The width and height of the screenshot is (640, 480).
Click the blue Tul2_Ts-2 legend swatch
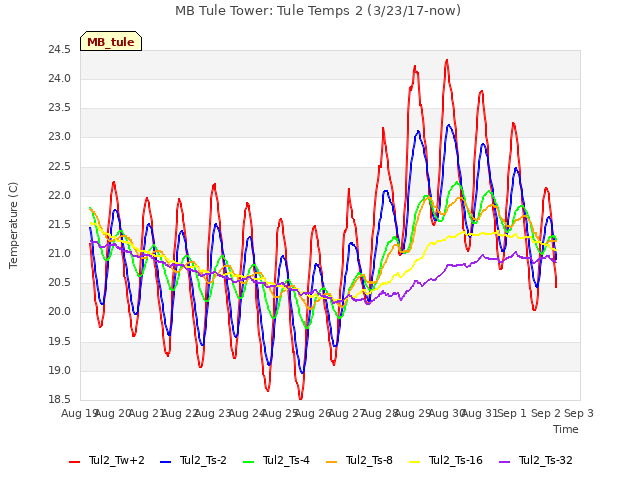tap(165, 462)
